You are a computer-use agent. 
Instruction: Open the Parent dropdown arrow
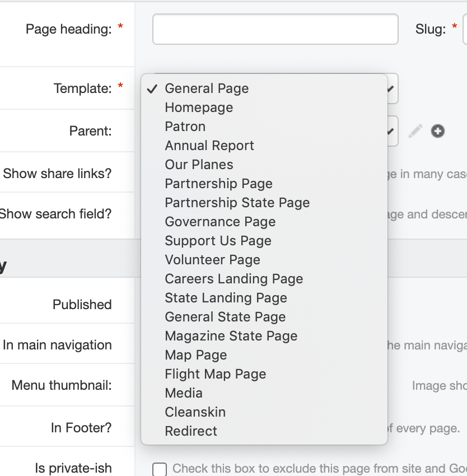(392, 131)
